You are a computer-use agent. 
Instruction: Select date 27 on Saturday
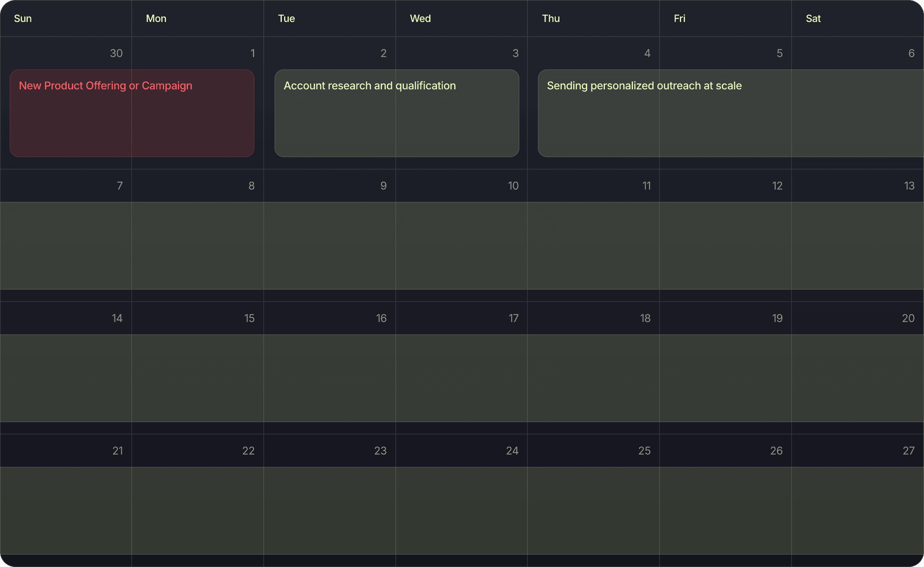coord(909,451)
